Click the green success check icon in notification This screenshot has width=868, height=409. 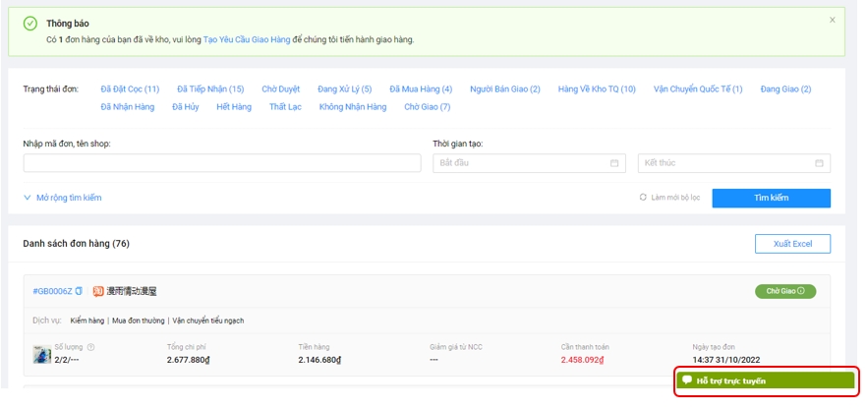pos(30,24)
